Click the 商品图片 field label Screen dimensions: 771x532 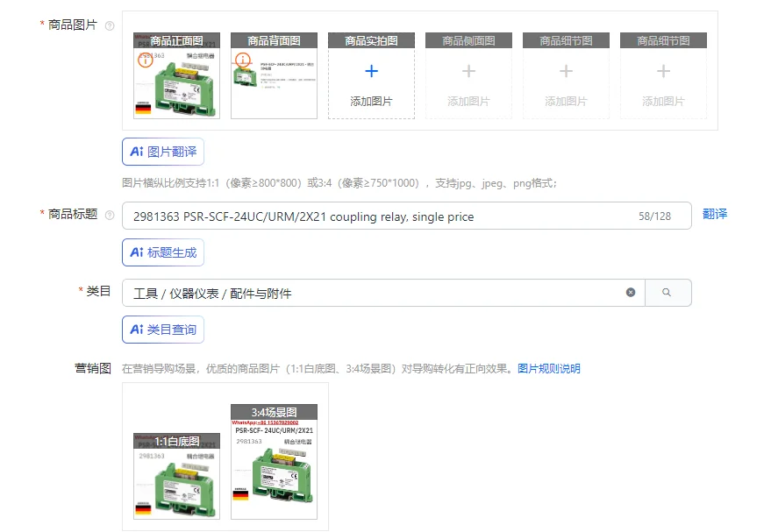[x=73, y=25]
